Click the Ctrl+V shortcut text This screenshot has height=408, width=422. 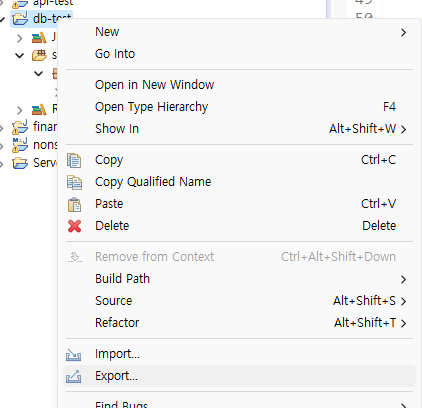pos(379,204)
